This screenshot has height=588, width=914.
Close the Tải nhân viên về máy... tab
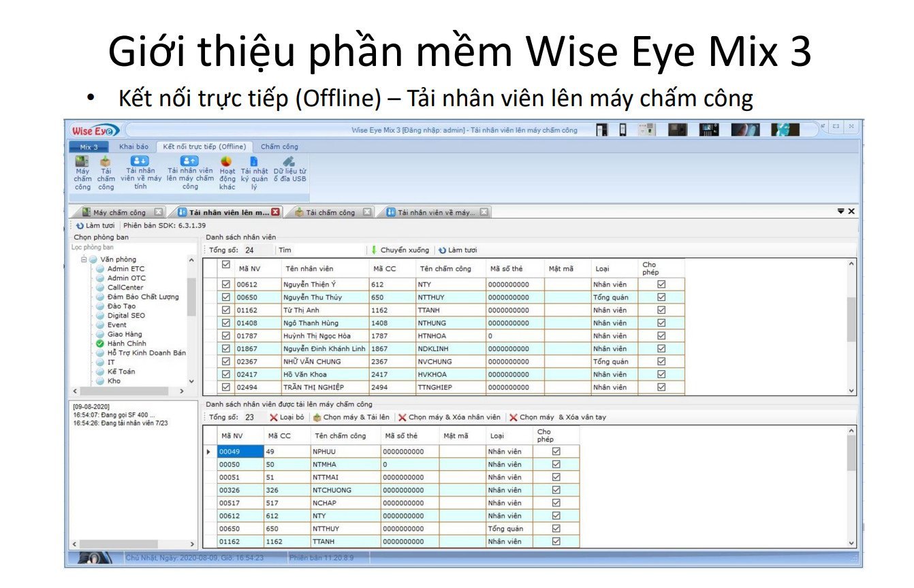click(x=484, y=212)
